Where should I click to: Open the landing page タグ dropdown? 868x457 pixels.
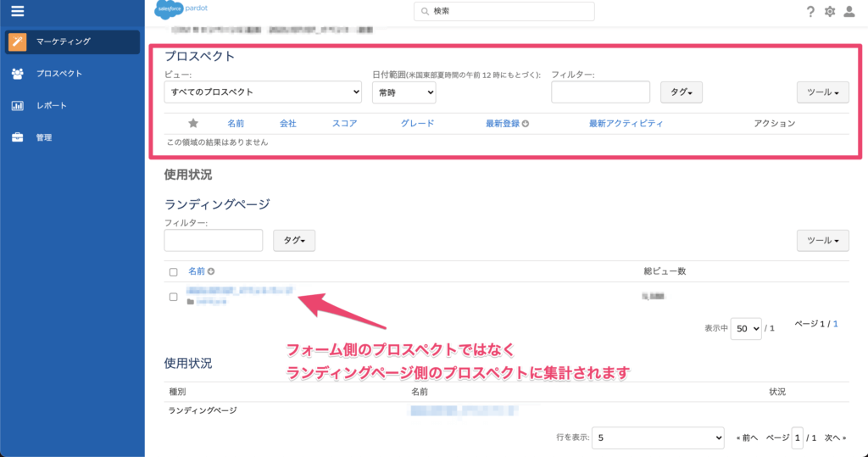pos(294,241)
